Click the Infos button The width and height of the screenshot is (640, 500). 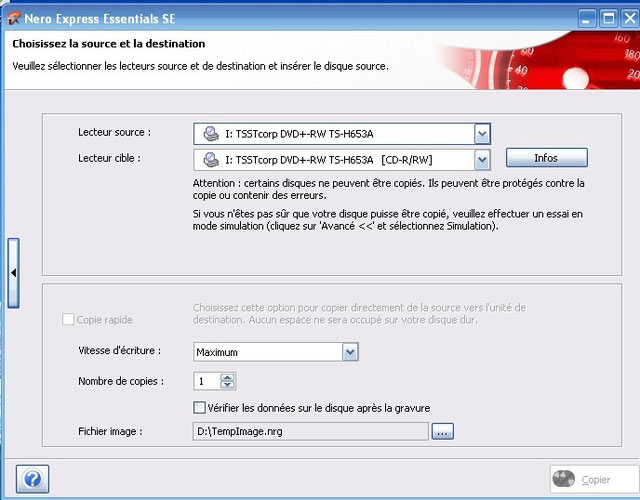pyautogui.click(x=547, y=158)
